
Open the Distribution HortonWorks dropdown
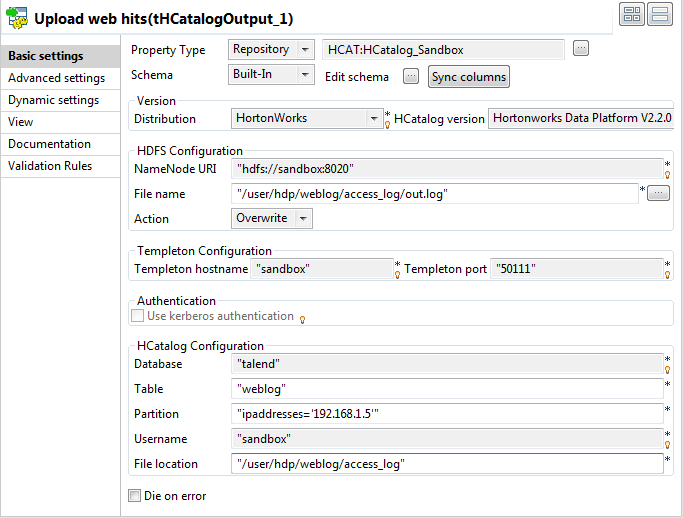coord(306,118)
